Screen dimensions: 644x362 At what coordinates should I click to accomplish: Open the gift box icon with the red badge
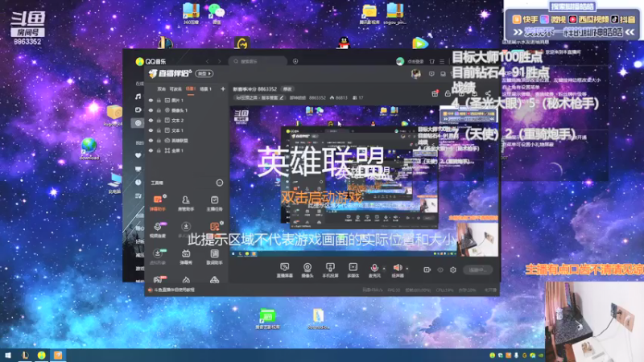(x=435, y=93)
